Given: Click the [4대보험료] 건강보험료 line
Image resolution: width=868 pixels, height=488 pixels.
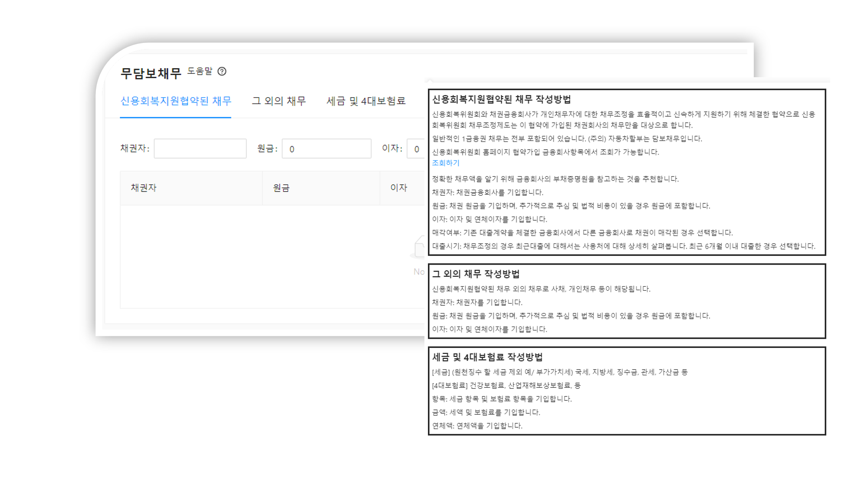Looking at the screenshot, I should [x=506, y=386].
